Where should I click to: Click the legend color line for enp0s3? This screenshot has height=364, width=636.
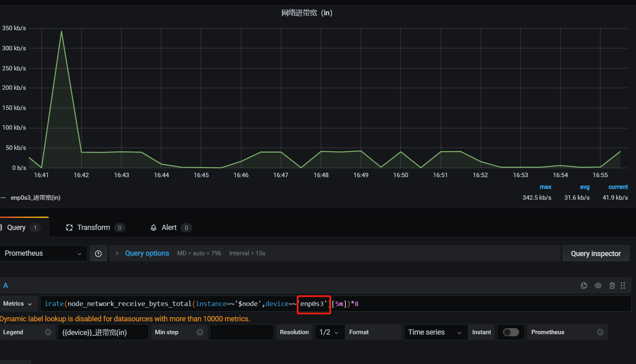pos(3,198)
